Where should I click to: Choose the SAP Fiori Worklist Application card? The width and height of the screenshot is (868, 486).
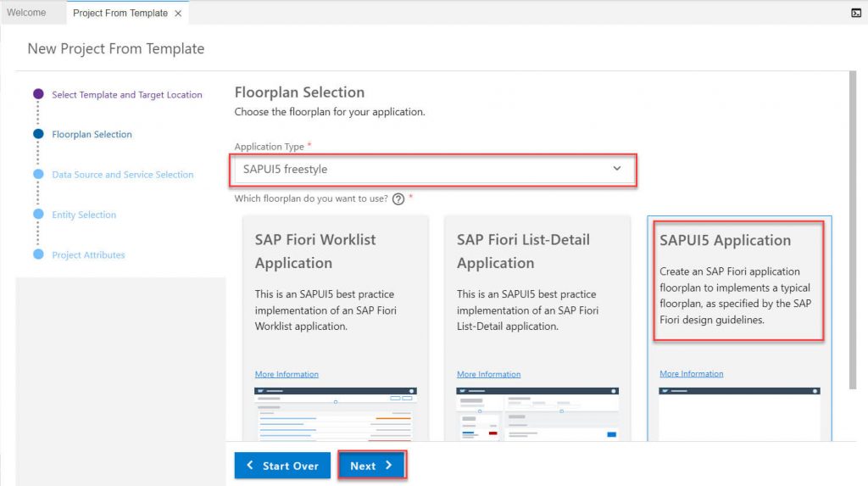336,328
